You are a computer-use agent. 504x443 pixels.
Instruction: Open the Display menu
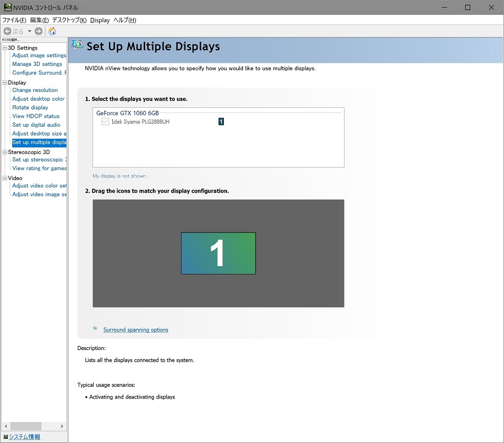(100, 20)
